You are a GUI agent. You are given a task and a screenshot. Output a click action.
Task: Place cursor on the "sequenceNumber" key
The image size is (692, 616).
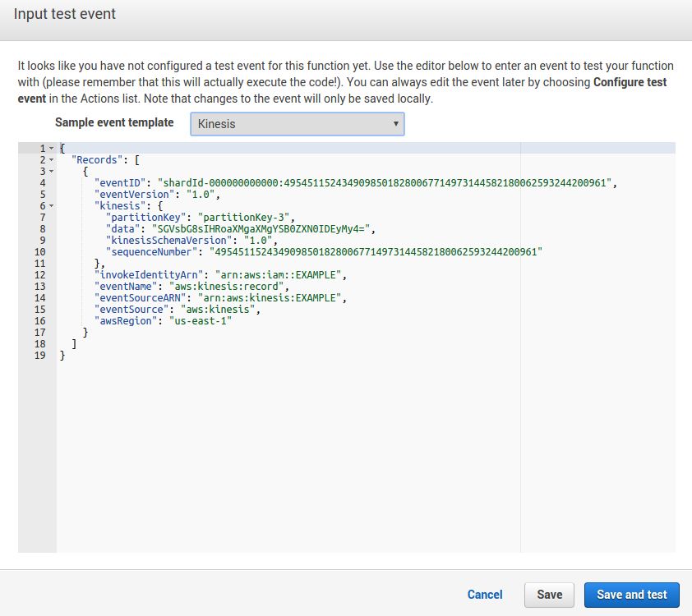(x=151, y=251)
